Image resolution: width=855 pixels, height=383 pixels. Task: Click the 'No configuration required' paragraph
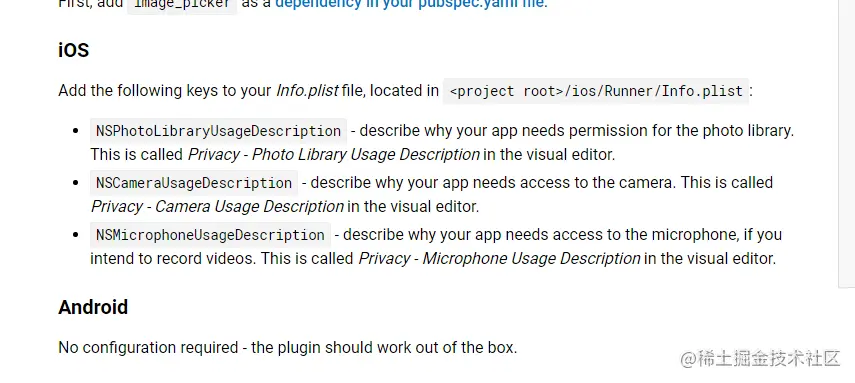click(x=287, y=348)
